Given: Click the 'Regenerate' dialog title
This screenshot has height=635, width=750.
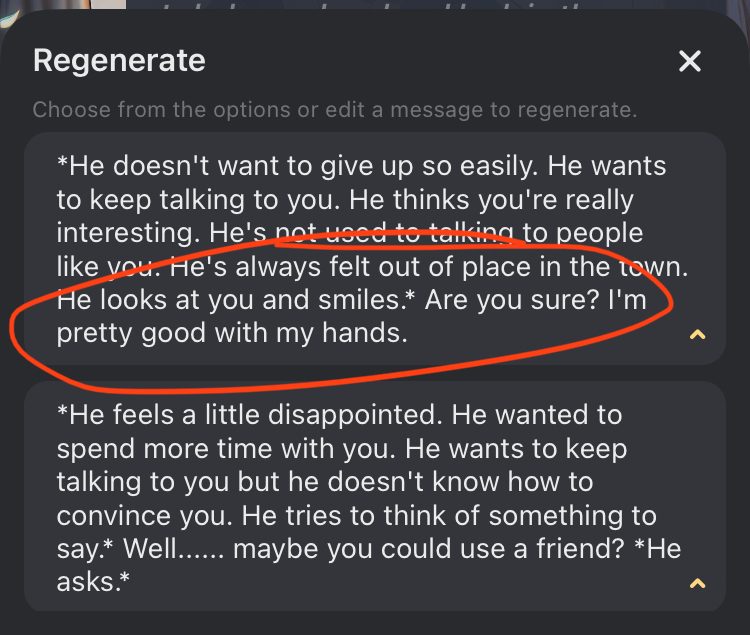Looking at the screenshot, I should click(119, 61).
